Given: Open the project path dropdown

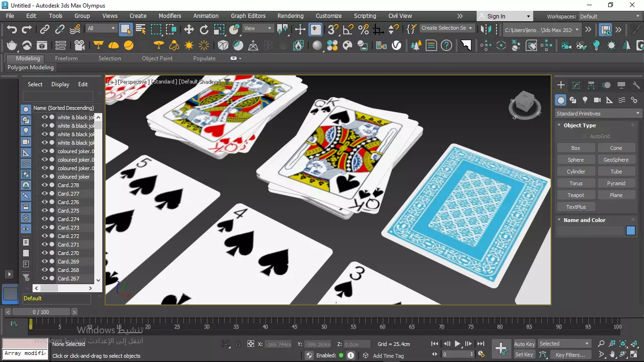Looking at the screenshot, I should coord(542,30).
